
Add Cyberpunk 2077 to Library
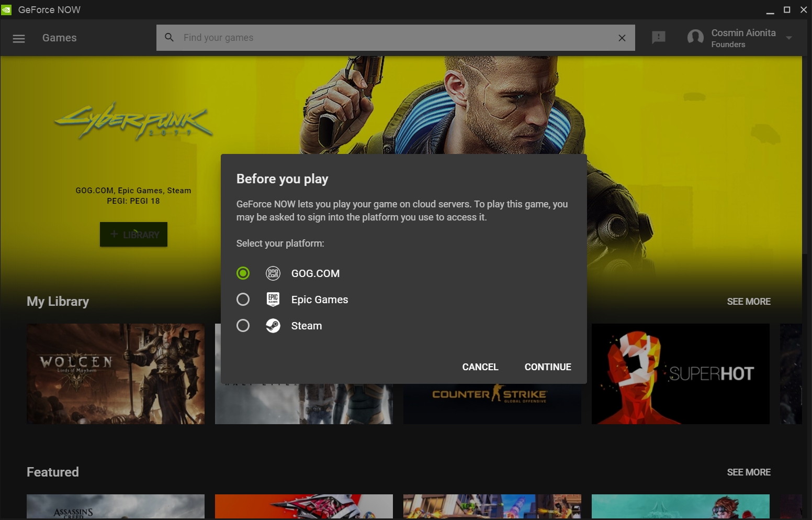[x=134, y=235]
